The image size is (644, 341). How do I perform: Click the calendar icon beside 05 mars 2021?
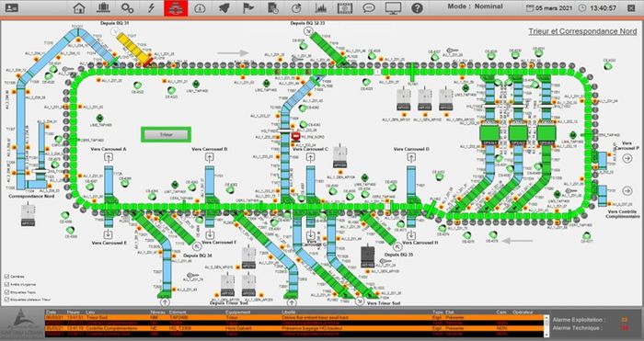tap(530, 8)
